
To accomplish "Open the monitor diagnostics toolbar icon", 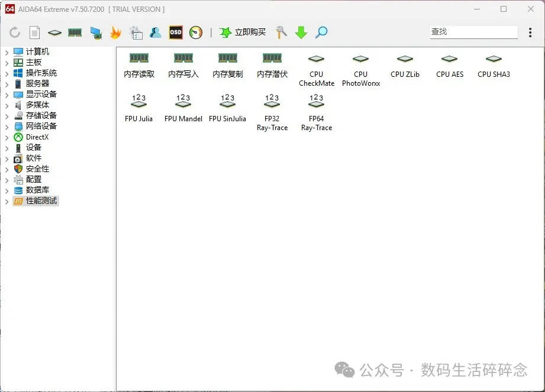I will [96, 33].
